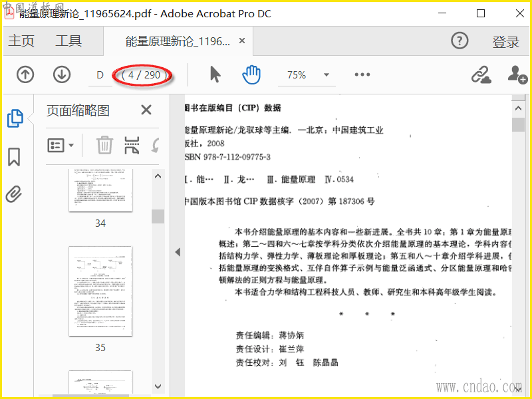The width and height of the screenshot is (532, 399).
Task: Open the 75% zoom level dropdown
Action: 327,74
